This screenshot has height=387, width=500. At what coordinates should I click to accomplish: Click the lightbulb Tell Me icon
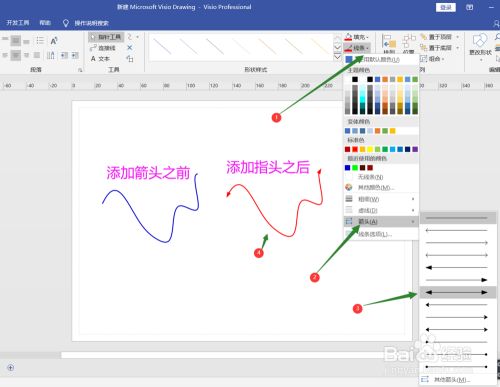66,23
